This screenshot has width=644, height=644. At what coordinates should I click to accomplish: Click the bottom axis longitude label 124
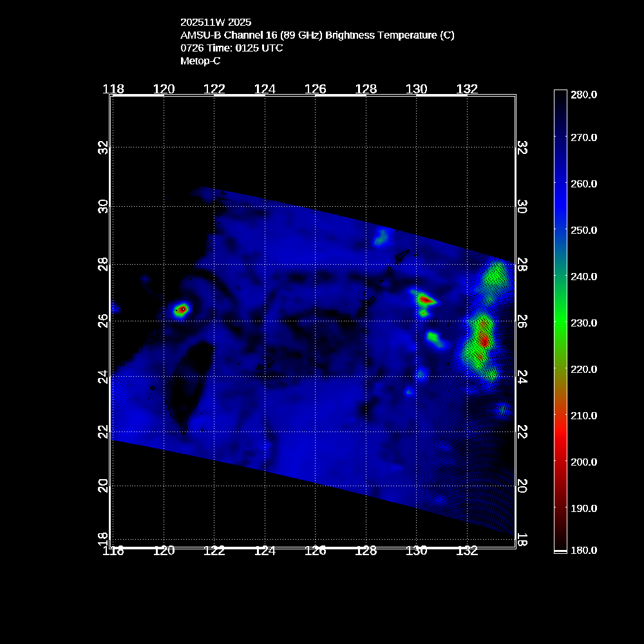click(x=265, y=551)
